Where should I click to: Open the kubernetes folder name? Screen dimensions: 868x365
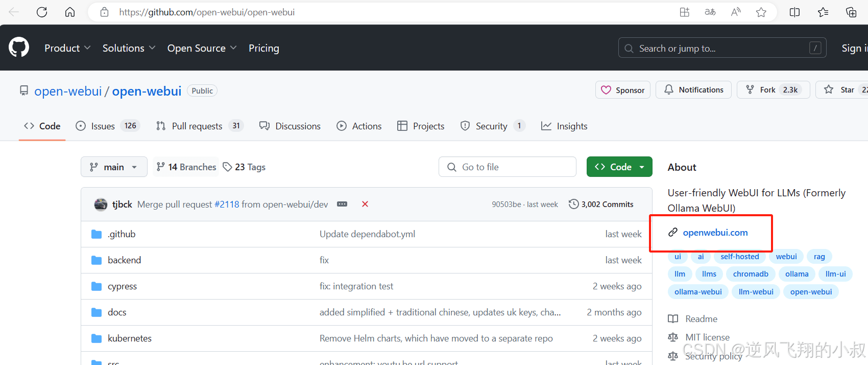[x=130, y=338]
